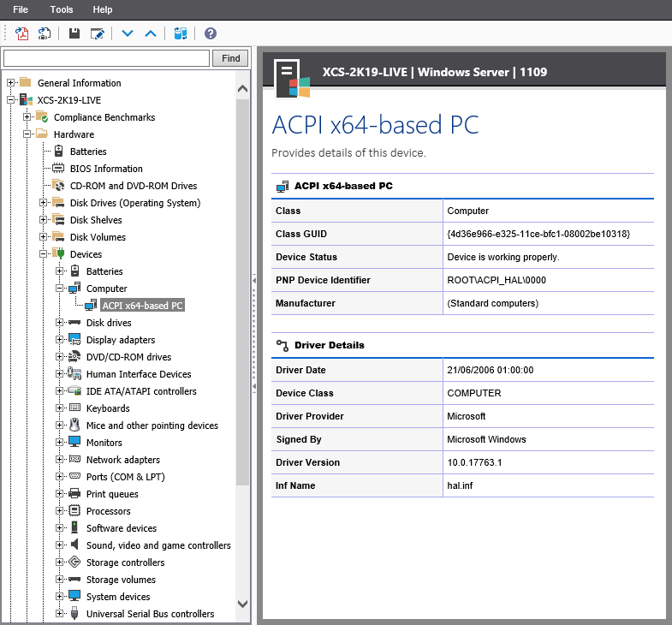Open help via question mark icon
This screenshot has width=672, height=625.
[x=211, y=33]
